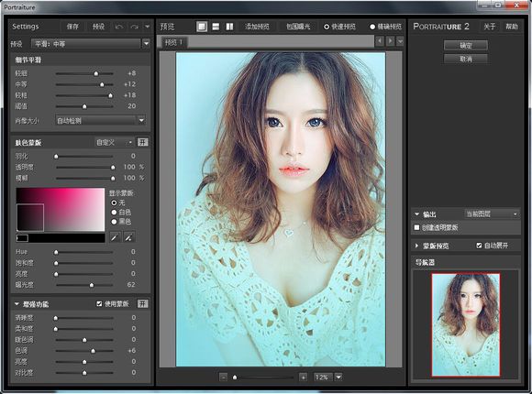The height and width of the screenshot is (394, 532).
Task: Uncheck 自动展开 checkbox
Action: click(x=479, y=246)
